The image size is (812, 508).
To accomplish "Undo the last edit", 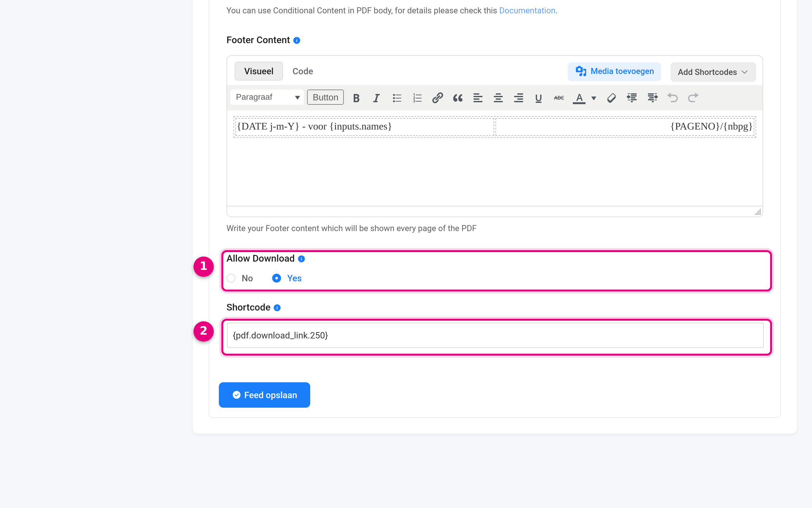I will [673, 98].
